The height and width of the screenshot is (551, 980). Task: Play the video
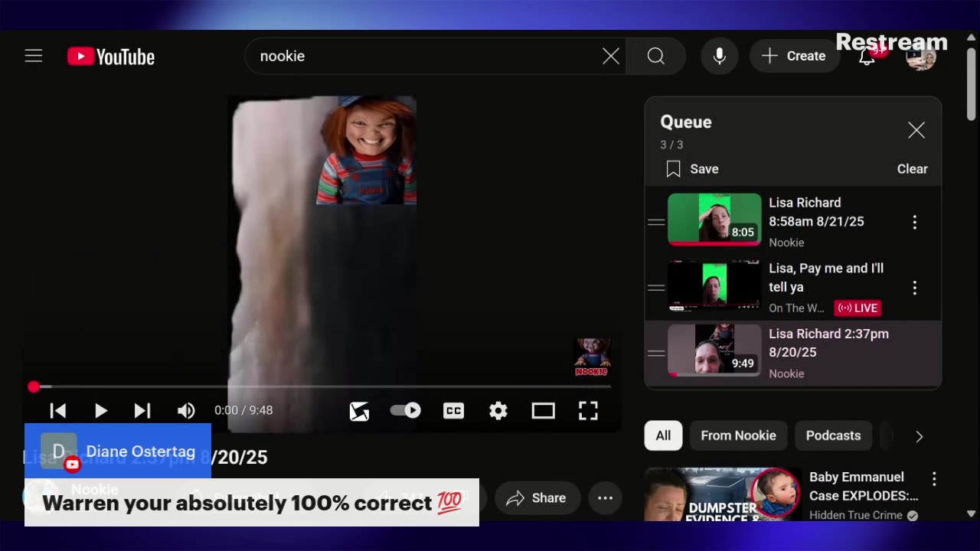click(x=100, y=411)
